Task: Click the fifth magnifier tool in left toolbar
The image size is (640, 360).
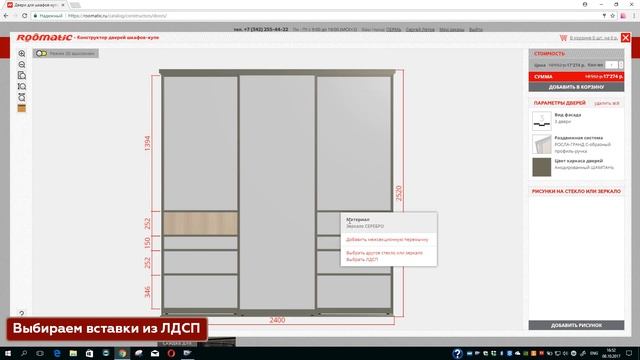Action: pos(22,98)
